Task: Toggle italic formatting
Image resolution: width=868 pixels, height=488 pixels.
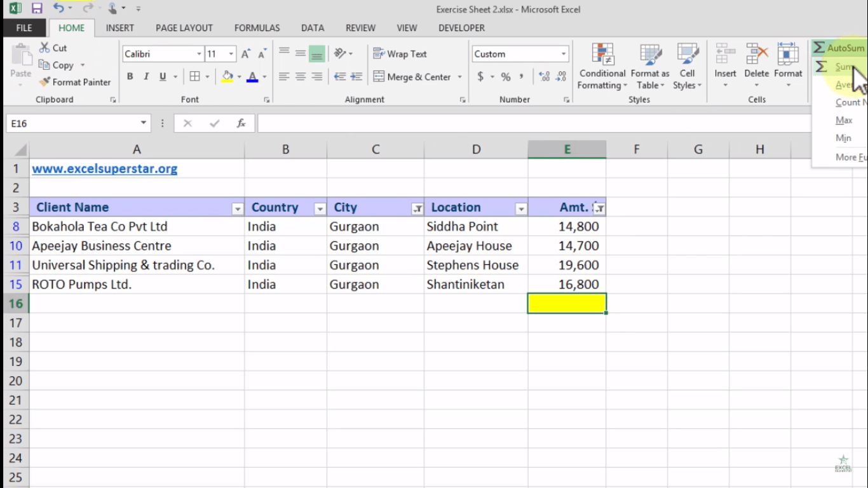Action: pos(145,76)
